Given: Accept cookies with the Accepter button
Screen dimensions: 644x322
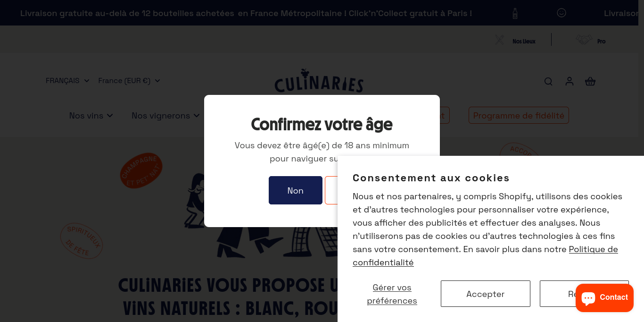Looking at the screenshot, I should (485, 294).
